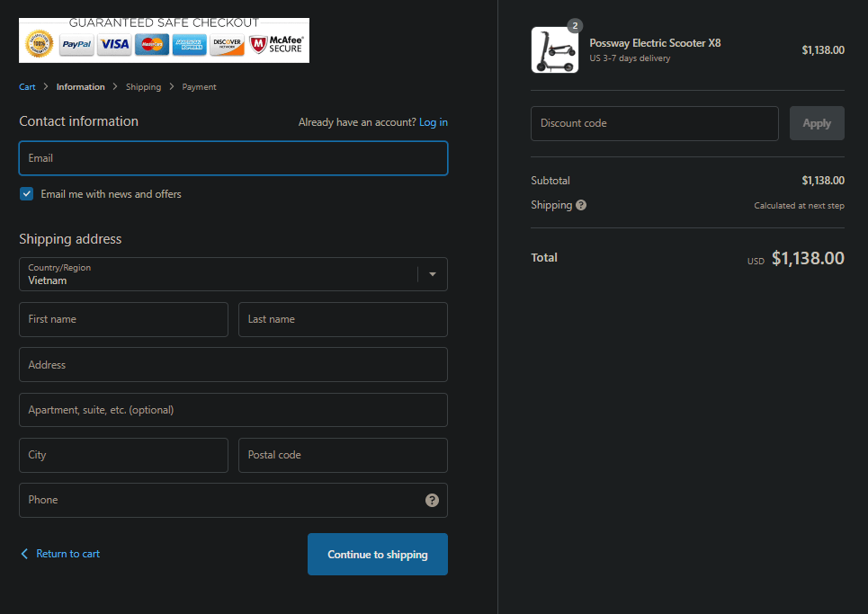Select the Payment breadcrumb step

[x=200, y=87]
